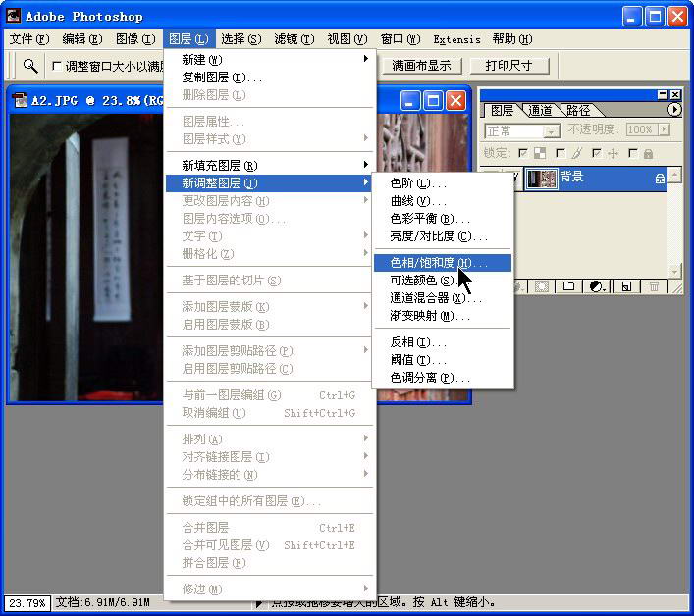
Task: Open the Layers palette round flyout menu button
Action: (674, 110)
